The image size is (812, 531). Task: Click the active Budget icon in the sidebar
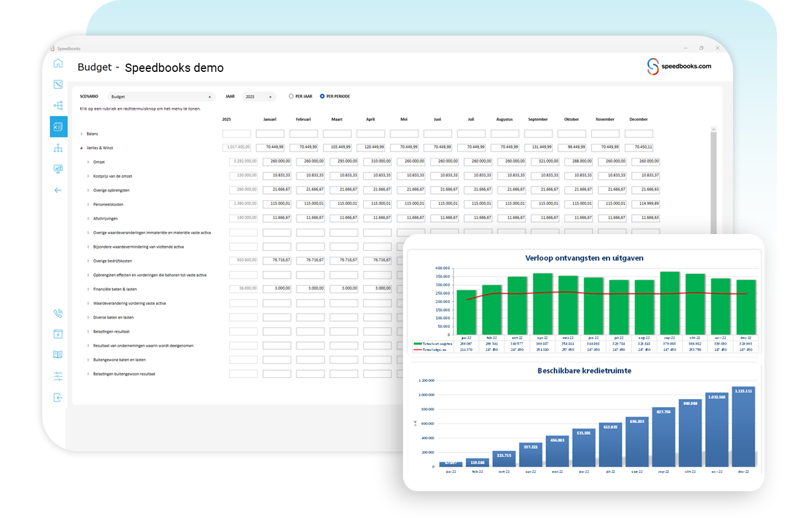tap(58, 127)
